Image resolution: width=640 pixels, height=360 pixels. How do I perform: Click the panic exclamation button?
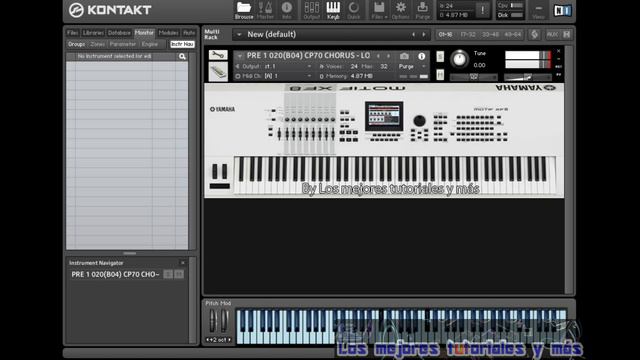click(x=482, y=10)
